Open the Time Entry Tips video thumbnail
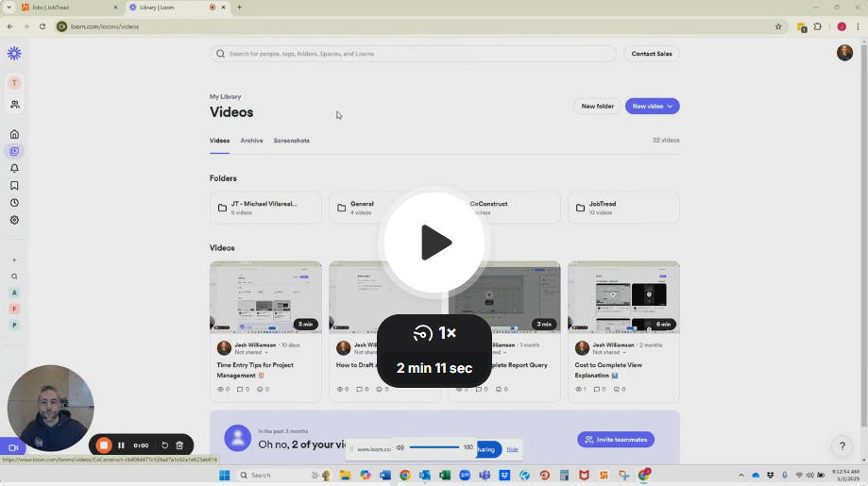868x486 pixels. pos(265,297)
